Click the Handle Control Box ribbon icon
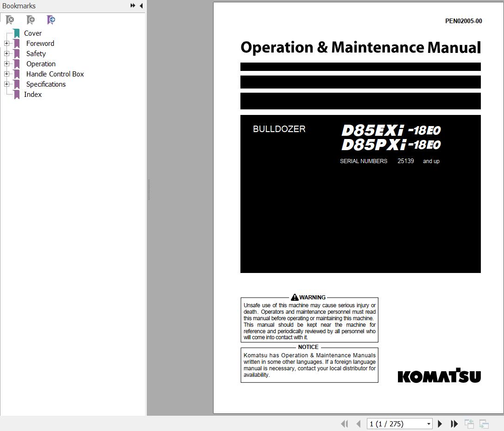 [17, 74]
